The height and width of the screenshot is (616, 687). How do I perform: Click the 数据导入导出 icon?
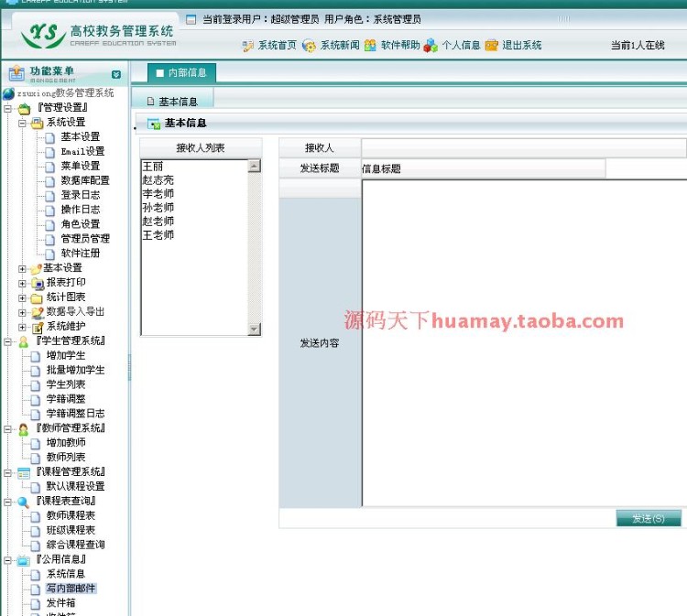[38, 313]
